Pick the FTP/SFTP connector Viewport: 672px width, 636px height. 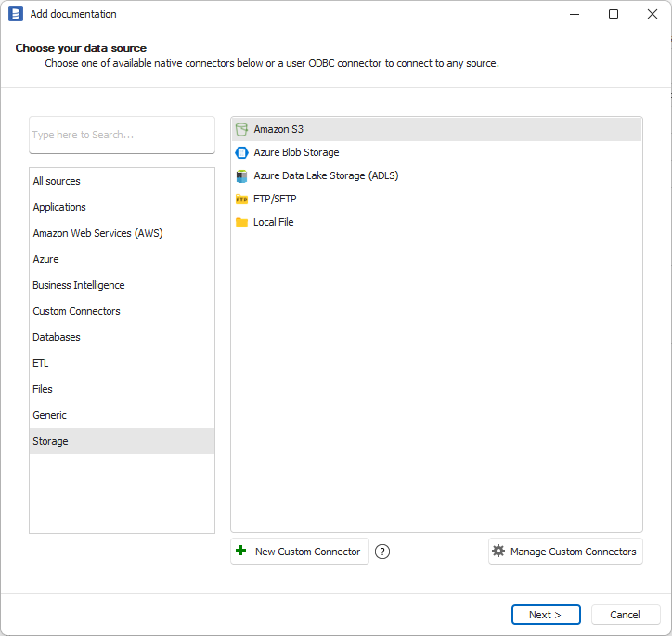[x=436, y=199]
